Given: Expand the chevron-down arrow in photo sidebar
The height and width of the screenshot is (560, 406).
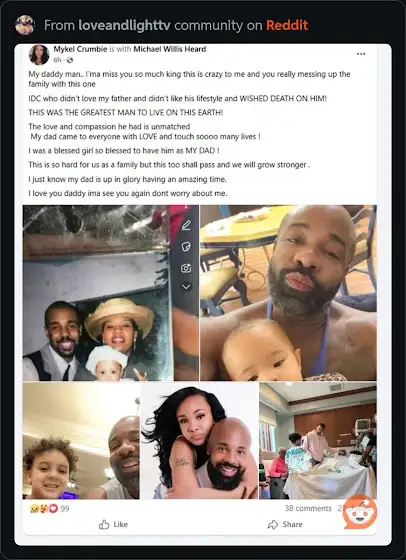Looking at the screenshot, I should tap(186, 286).
